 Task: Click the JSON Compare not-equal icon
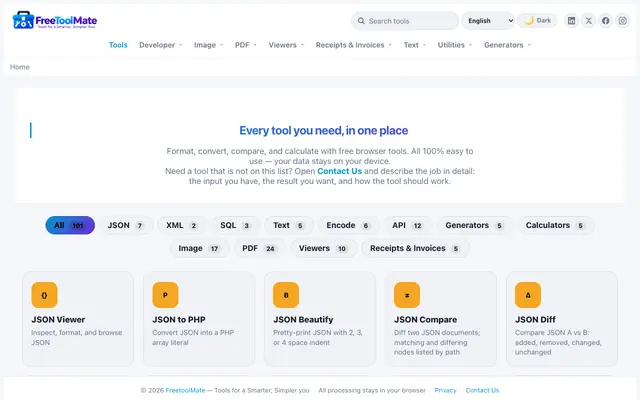coord(407,295)
